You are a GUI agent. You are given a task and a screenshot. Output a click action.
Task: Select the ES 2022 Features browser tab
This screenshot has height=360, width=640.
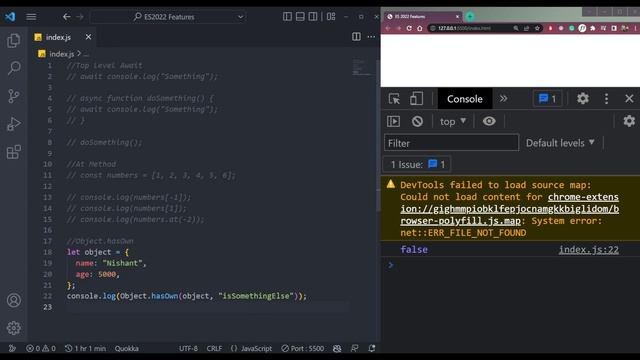pos(422,16)
